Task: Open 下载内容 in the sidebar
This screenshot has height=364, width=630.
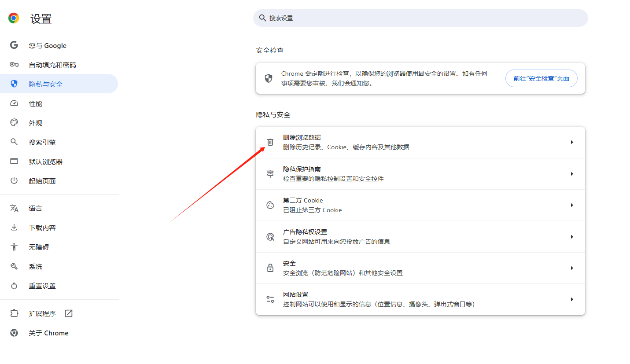Action: (59, 228)
